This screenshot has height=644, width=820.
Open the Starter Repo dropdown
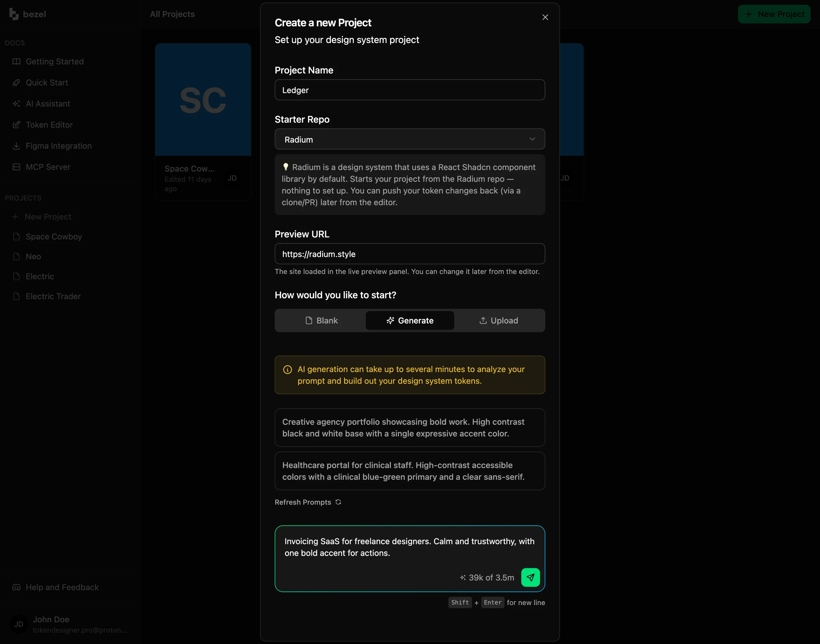[410, 140]
